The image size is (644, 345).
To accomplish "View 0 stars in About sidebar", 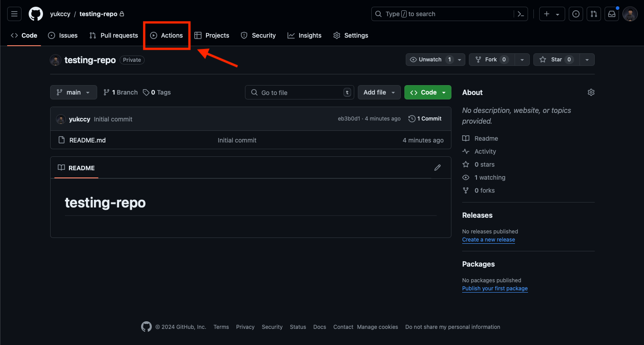I will (x=478, y=164).
